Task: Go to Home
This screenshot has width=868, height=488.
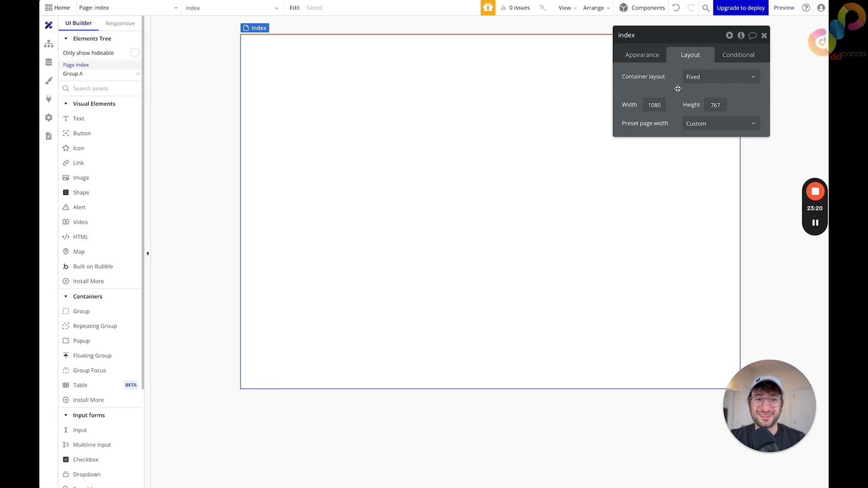Action: 58,7
